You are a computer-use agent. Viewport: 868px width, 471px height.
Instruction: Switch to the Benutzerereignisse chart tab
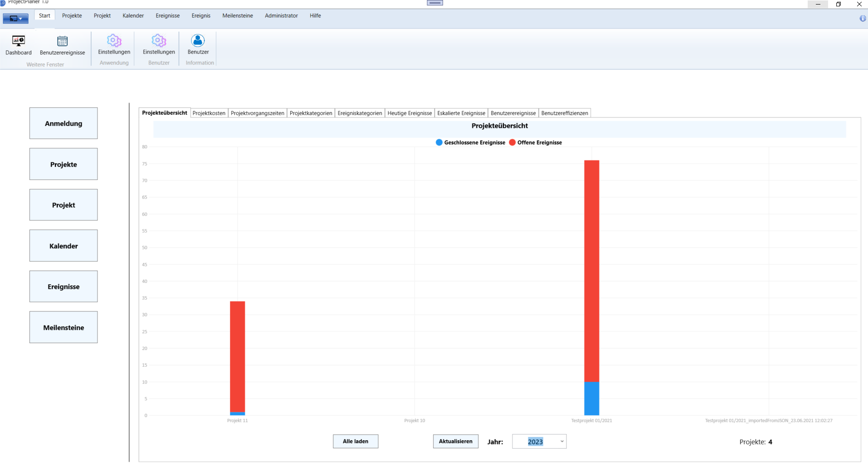pyautogui.click(x=513, y=113)
